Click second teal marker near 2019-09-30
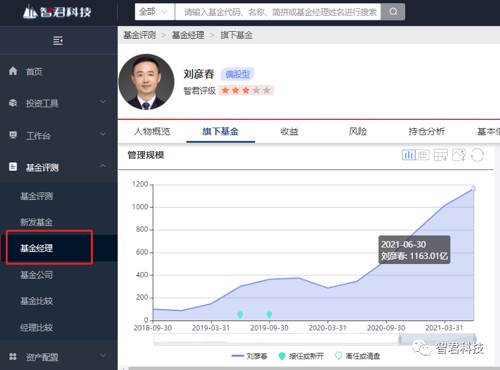Viewport: 500px width, 370px height. coord(269,314)
